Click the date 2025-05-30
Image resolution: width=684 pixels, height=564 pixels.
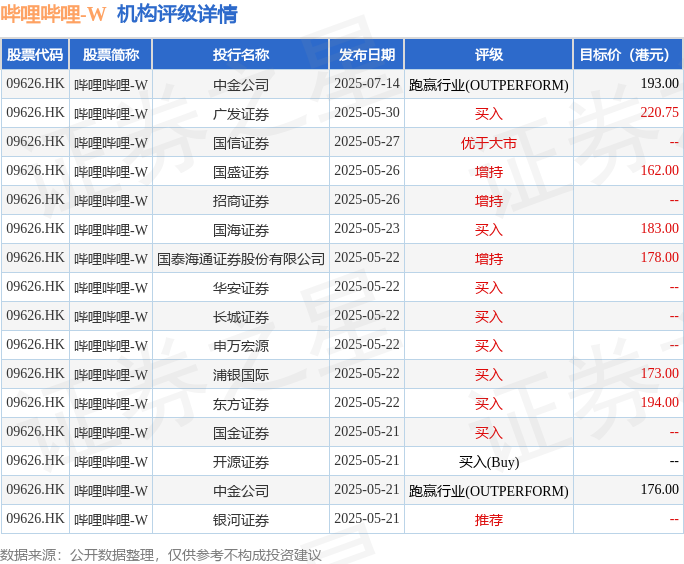[367, 113]
